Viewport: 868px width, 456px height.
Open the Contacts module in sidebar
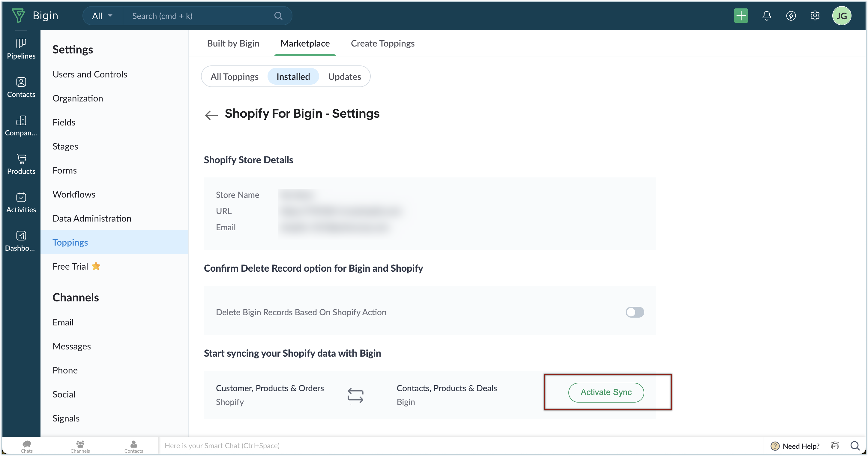tap(21, 87)
